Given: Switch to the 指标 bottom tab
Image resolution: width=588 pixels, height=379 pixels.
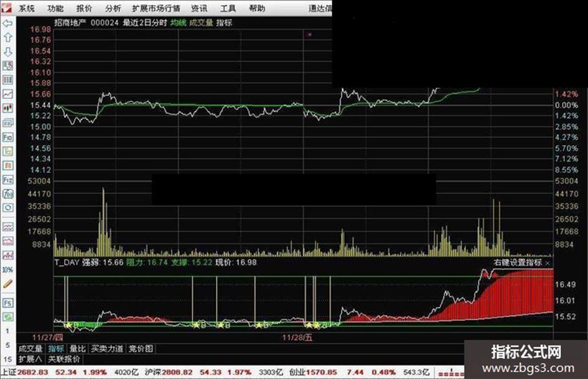Looking at the screenshot, I should point(56,349).
